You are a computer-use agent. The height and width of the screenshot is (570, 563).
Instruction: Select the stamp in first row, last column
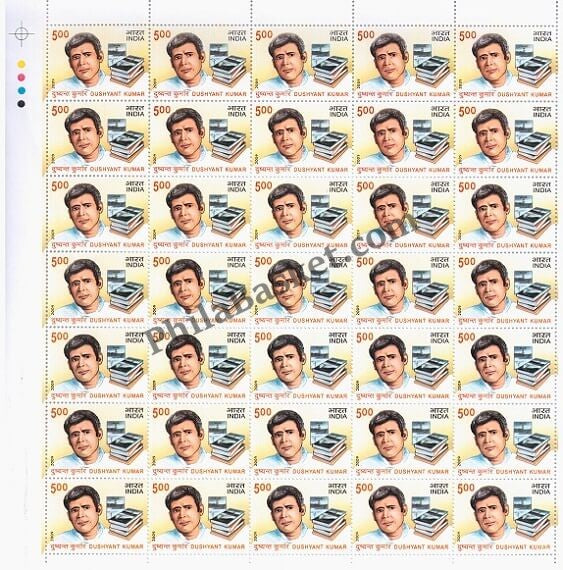coord(506,64)
